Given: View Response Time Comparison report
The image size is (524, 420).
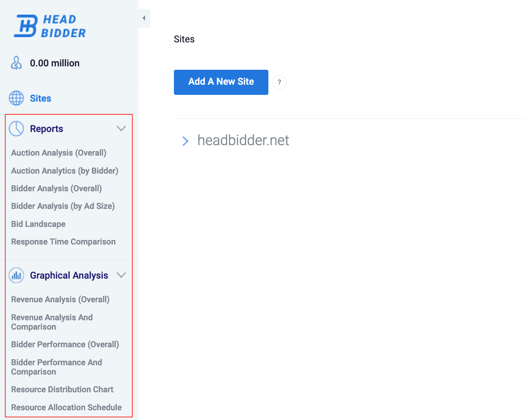Looking at the screenshot, I should [63, 242].
